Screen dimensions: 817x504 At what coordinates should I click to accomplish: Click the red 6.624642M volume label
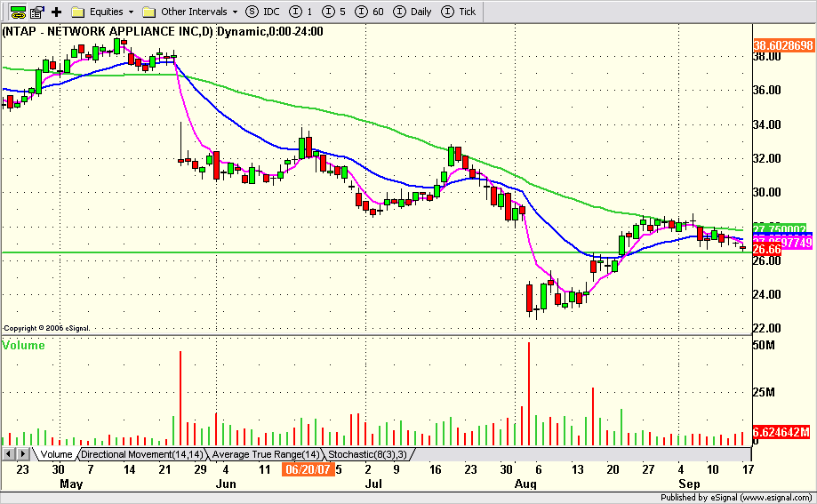(x=781, y=432)
